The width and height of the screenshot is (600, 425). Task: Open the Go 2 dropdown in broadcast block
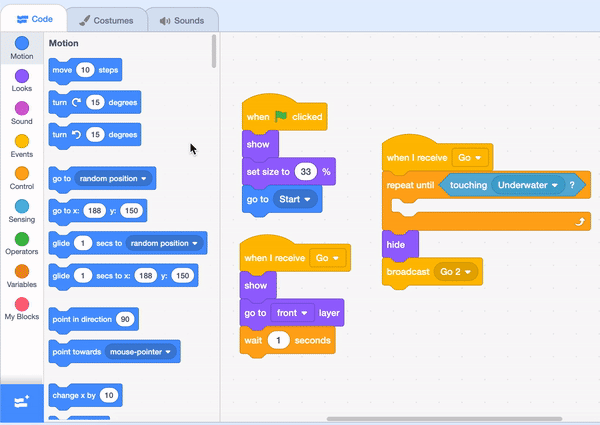coord(456,272)
